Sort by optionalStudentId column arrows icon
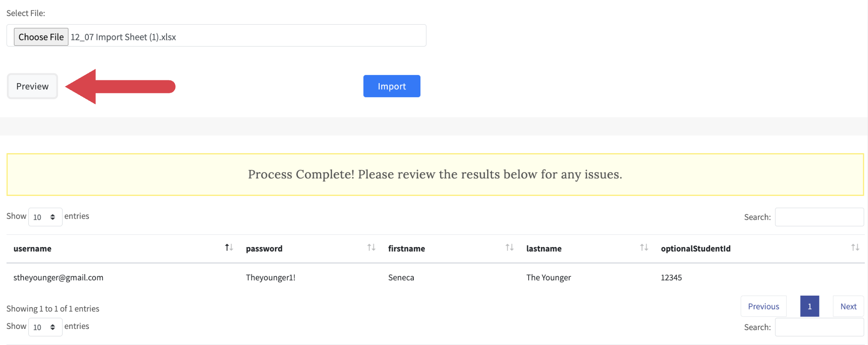Image resolution: width=868 pixels, height=345 pixels. point(855,248)
